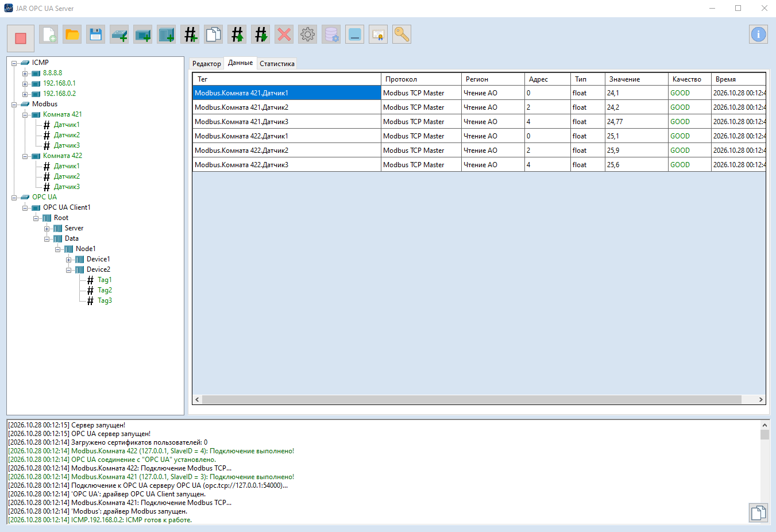Viewport: 776px width, 532px height.
Task: Click the hash with up arrow icon
Action: pyautogui.click(x=237, y=34)
